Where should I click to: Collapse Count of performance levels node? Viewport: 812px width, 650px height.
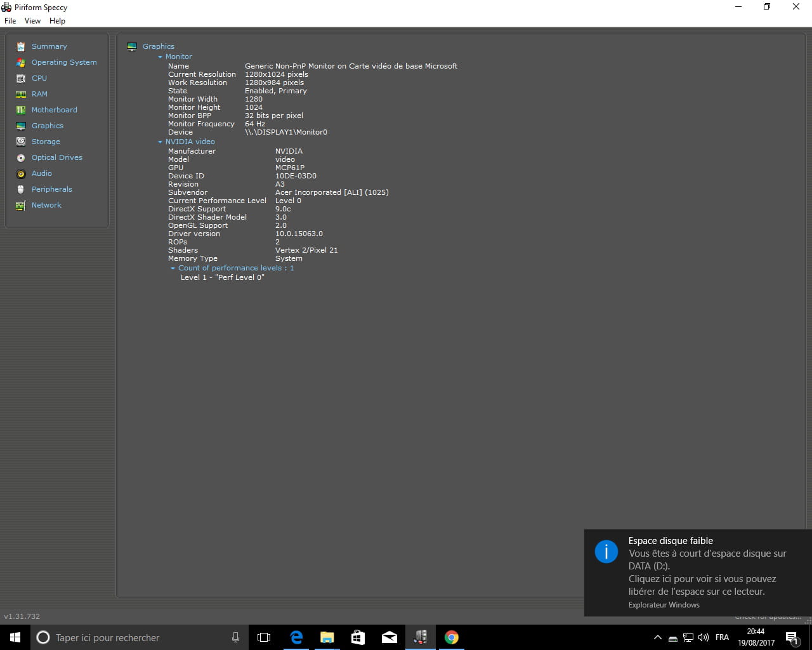173,268
